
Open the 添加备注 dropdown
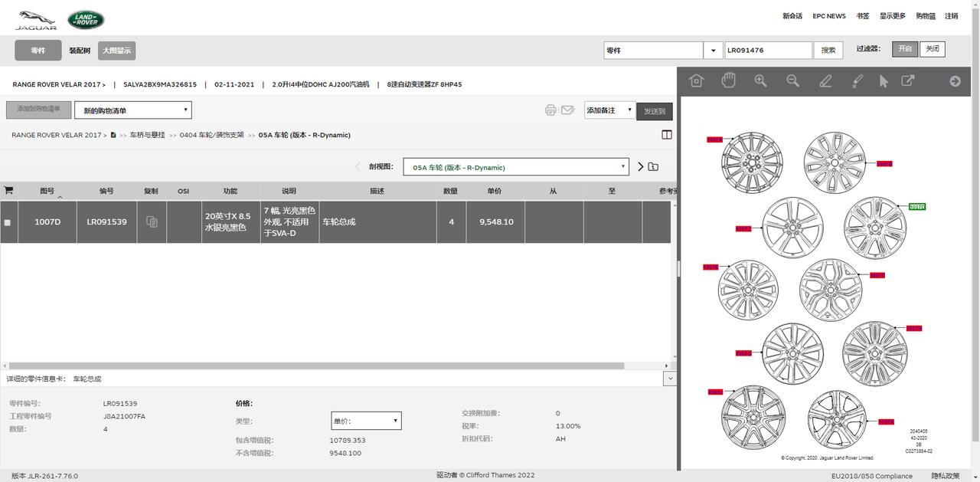pyautogui.click(x=609, y=110)
